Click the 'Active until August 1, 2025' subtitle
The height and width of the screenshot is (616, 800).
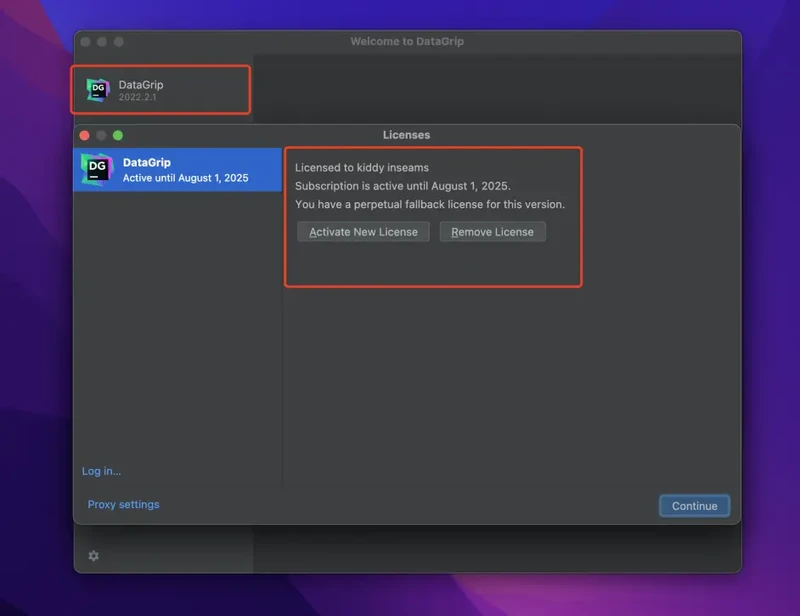click(x=185, y=178)
